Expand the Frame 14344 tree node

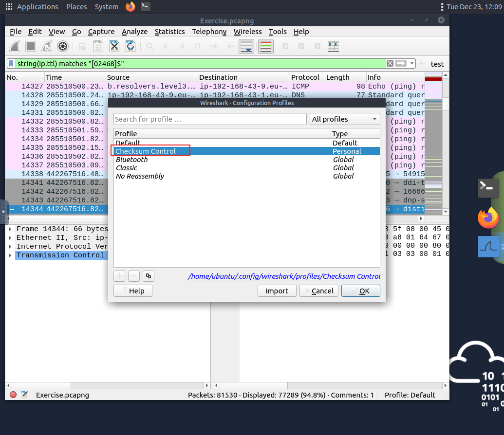[x=10, y=229]
